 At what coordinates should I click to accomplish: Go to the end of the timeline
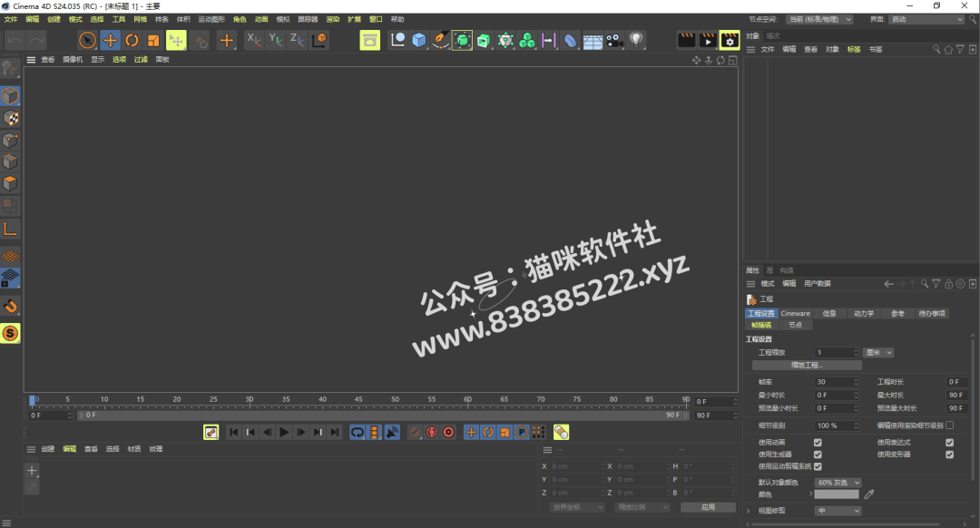pos(335,433)
